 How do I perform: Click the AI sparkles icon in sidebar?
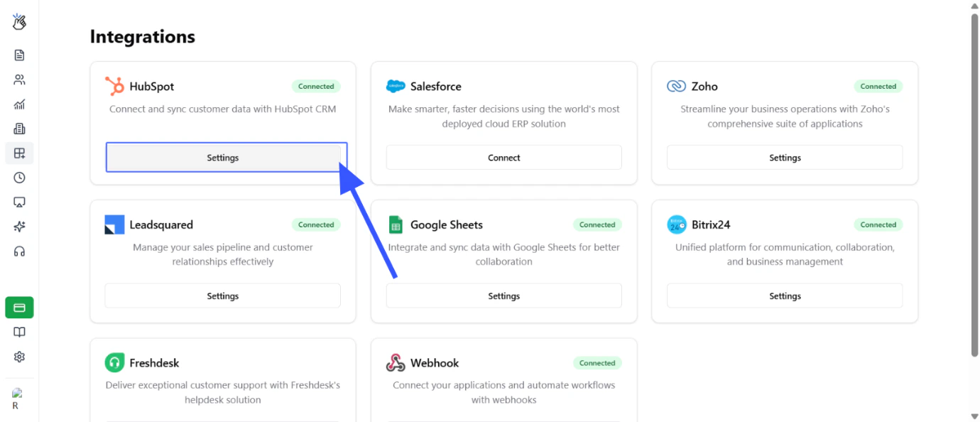pos(18,227)
